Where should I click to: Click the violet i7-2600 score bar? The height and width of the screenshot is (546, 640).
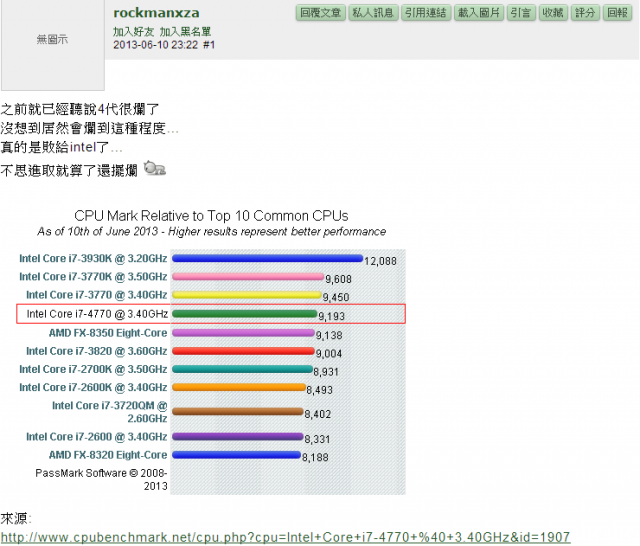tap(238, 436)
